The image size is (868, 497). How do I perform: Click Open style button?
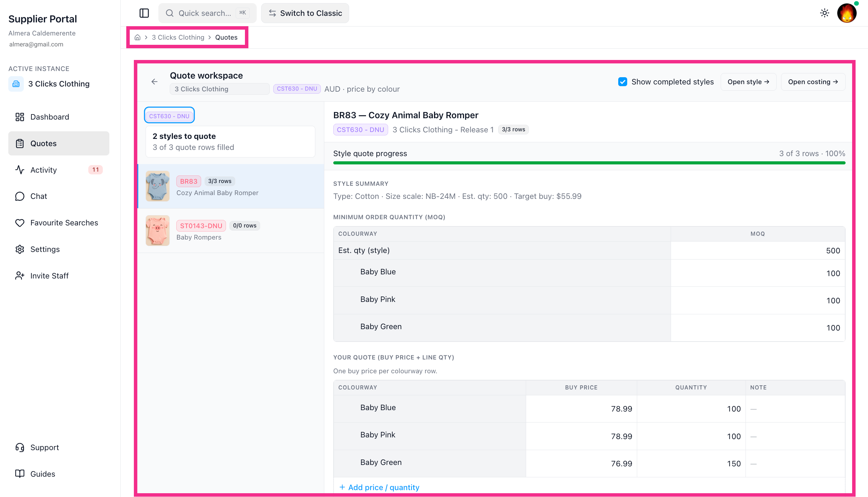[748, 82]
